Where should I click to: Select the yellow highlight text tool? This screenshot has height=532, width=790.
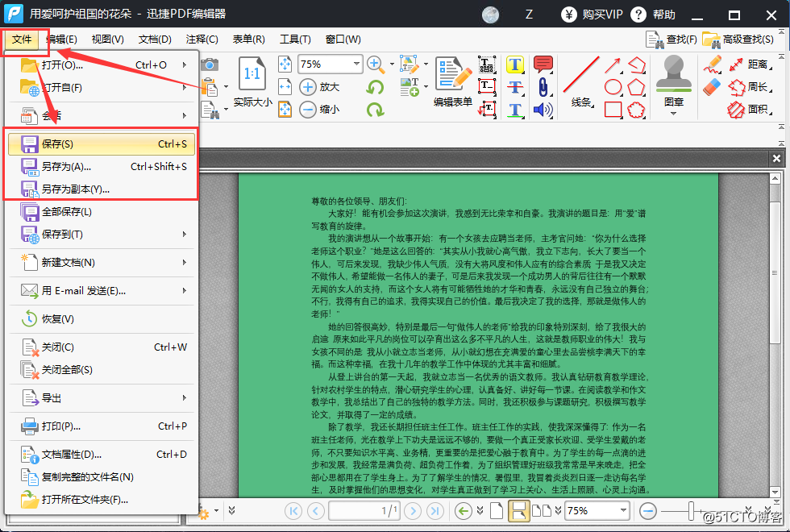pyautogui.click(x=515, y=64)
